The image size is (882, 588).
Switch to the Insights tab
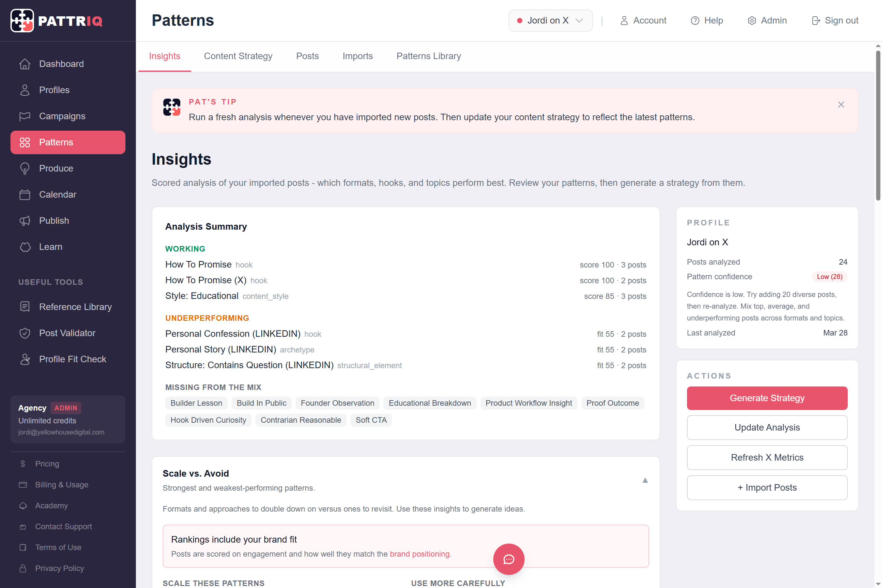165,56
